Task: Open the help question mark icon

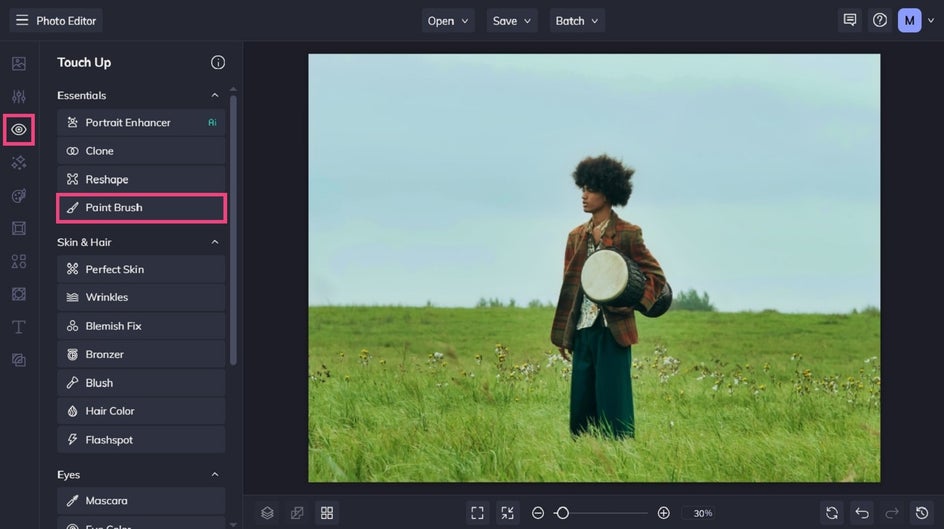Action: [880, 20]
